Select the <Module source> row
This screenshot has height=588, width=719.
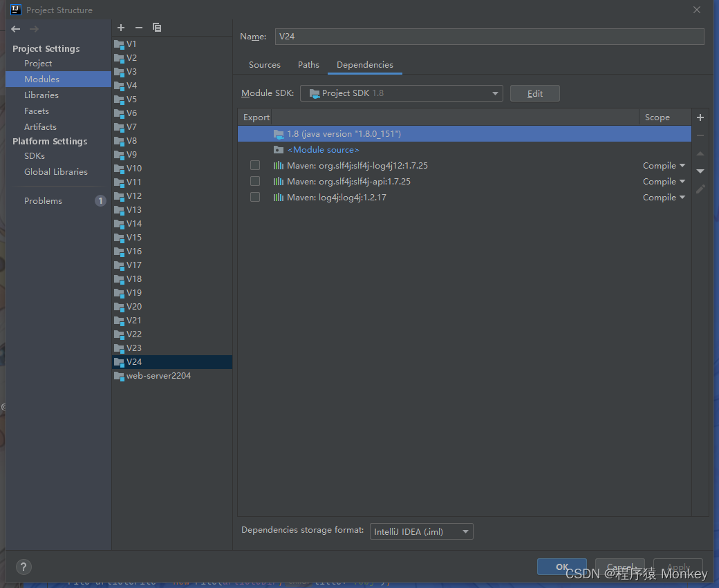pos(464,149)
